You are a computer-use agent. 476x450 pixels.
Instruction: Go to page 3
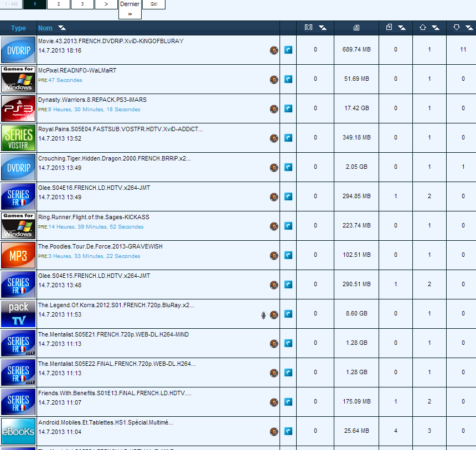pos(82,4)
